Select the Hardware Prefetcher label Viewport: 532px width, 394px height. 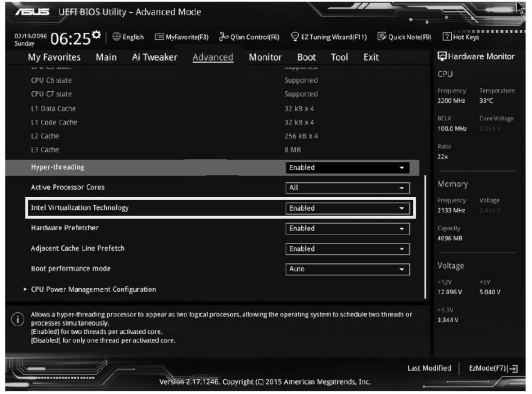tap(65, 228)
